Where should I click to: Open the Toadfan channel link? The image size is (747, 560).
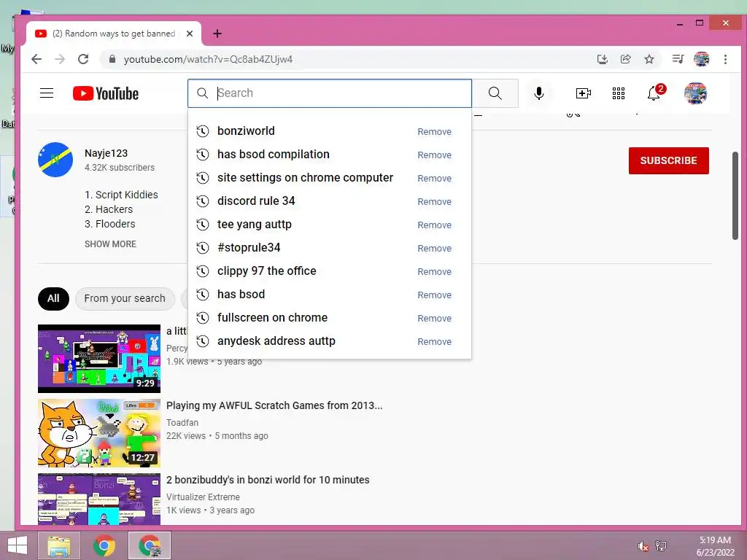(182, 423)
